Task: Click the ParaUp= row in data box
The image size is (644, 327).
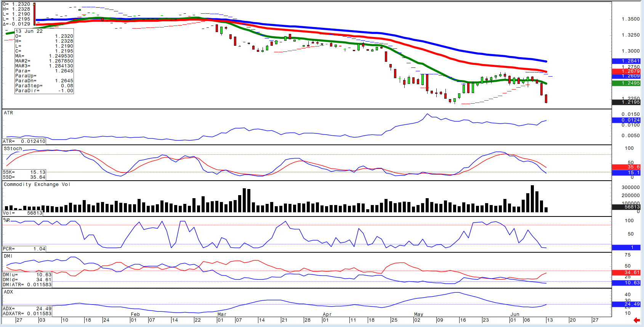Action: pyautogui.click(x=44, y=76)
